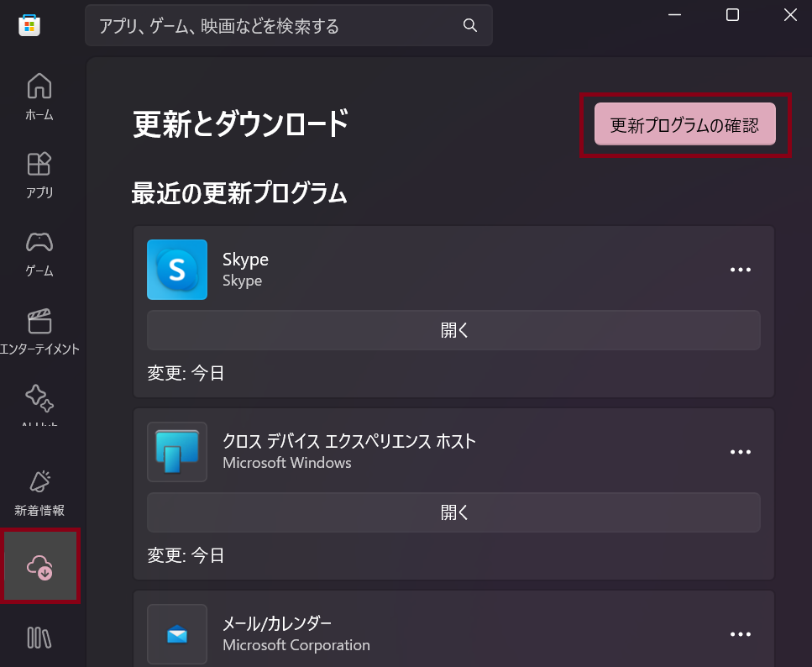Click the 更新プログラムの確認 button
This screenshot has height=667, width=812.
(x=684, y=124)
